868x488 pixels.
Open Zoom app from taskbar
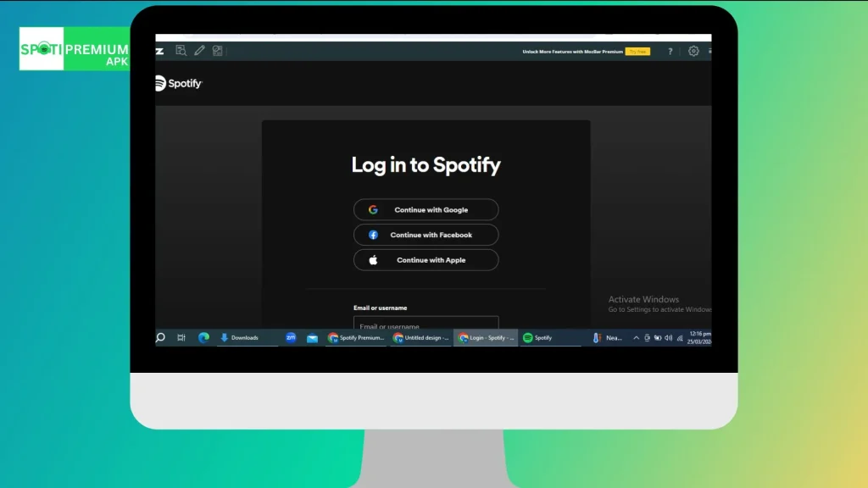[x=291, y=337]
